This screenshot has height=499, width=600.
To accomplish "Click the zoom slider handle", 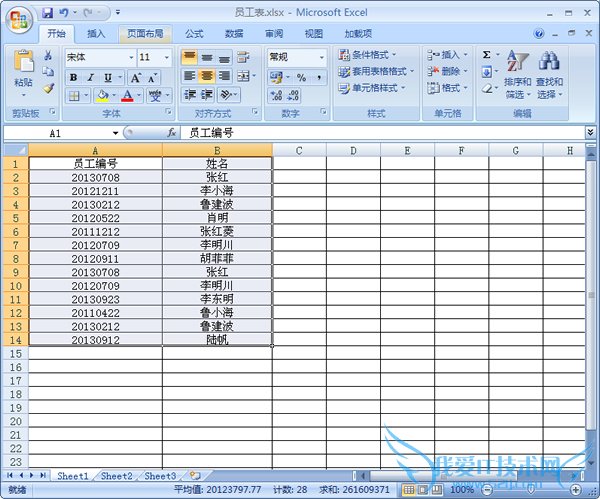I will pyautogui.click(x=531, y=489).
